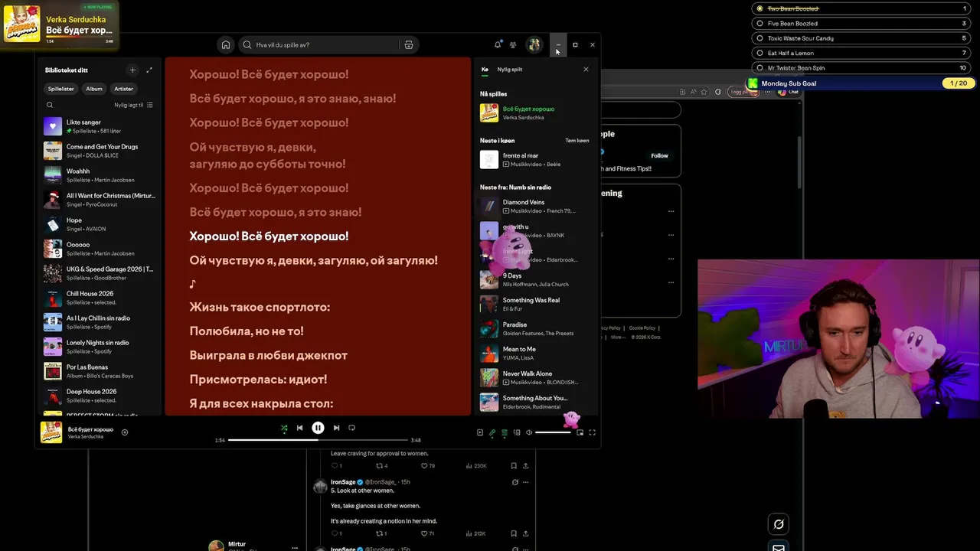The height and width of the screenshot is (551, 980).
Task: Open the Now Playing view icon
Action: click(x=480, y=432)
